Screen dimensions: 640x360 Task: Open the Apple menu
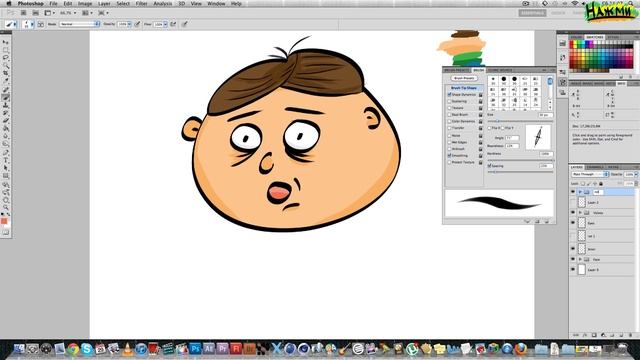(x=9, y=4)
